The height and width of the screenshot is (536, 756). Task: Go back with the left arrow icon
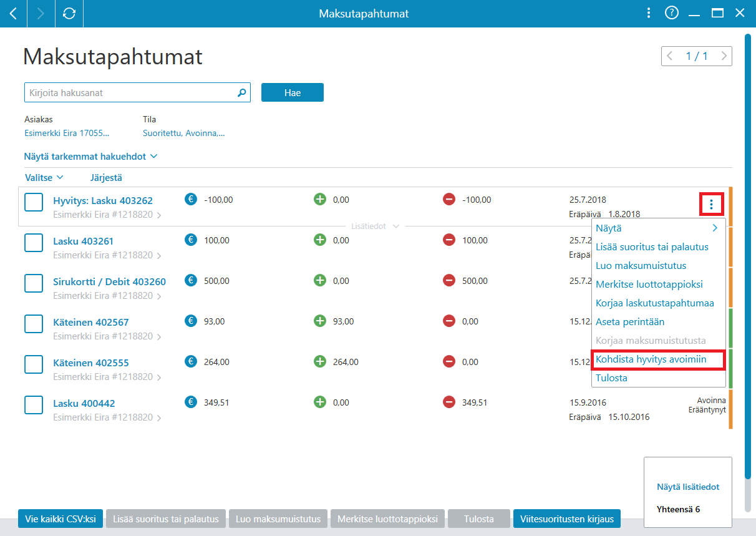13,13
